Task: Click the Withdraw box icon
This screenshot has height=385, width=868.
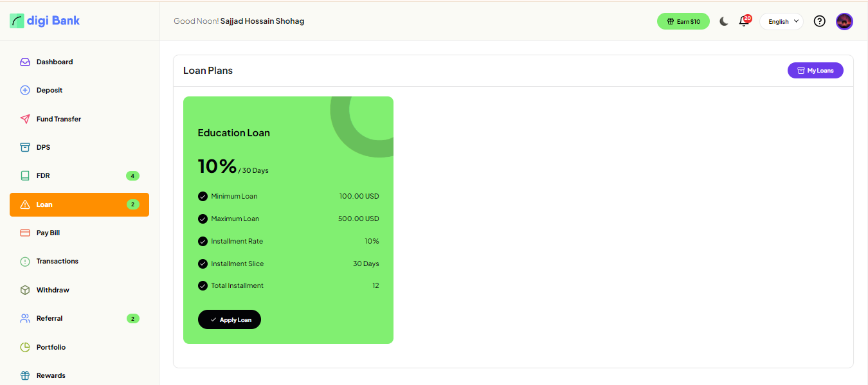Action: (25, 290)
